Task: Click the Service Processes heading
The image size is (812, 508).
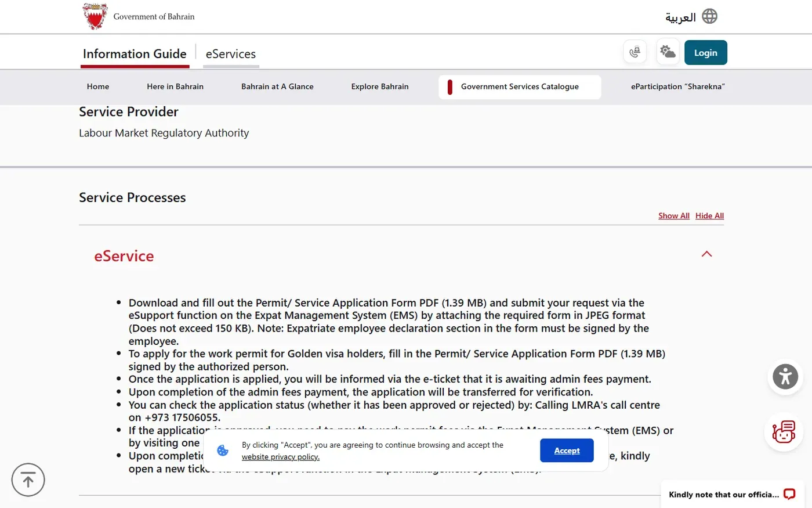Action: coord(132,197)
